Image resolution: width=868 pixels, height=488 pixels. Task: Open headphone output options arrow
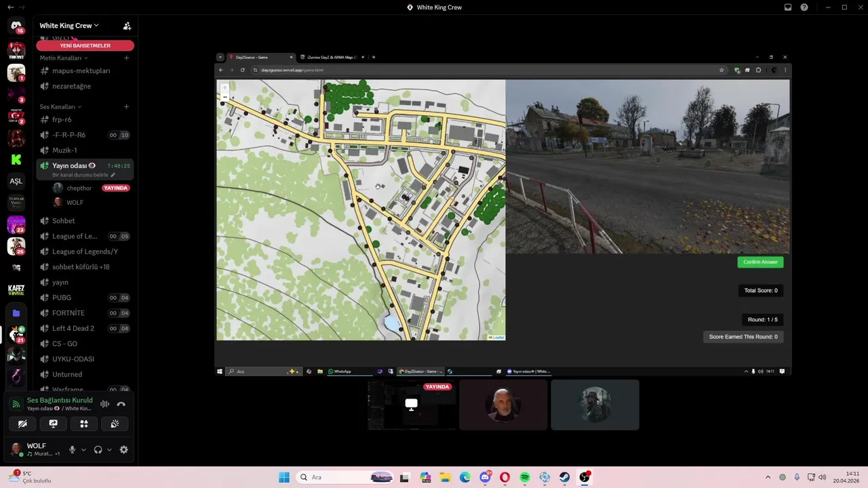tap(109, 449)
